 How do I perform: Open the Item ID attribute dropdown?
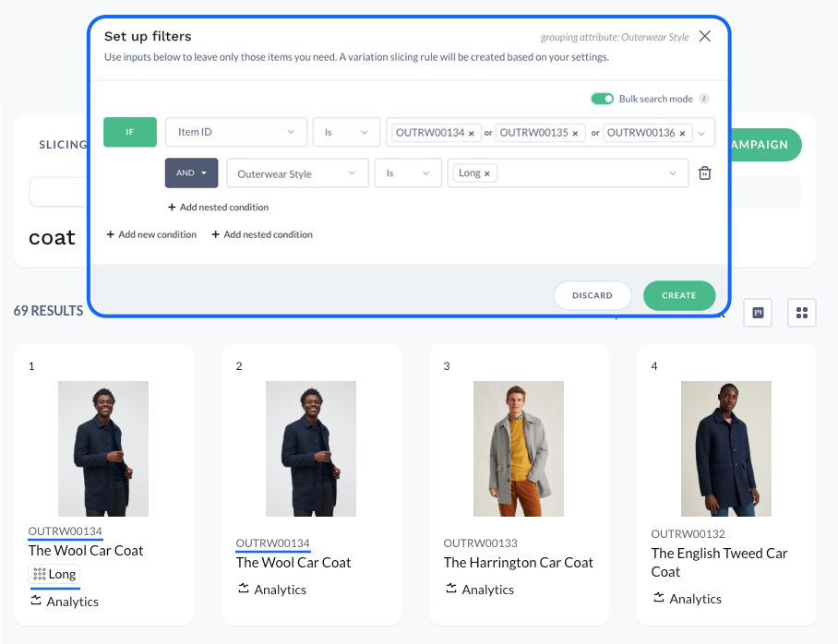tap(236, 132)
